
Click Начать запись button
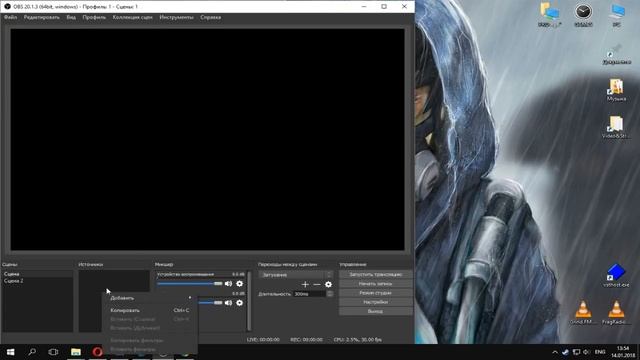(x=376, y=284)
